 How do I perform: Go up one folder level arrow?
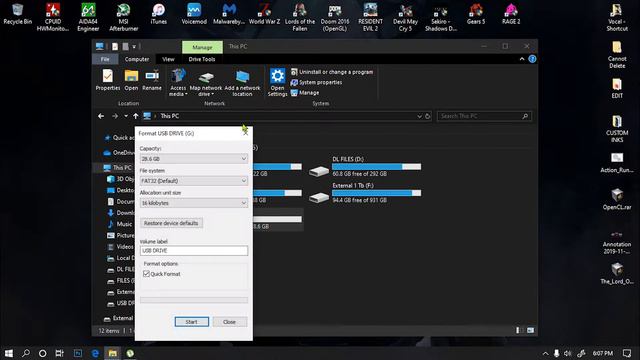tap(136, 116)
